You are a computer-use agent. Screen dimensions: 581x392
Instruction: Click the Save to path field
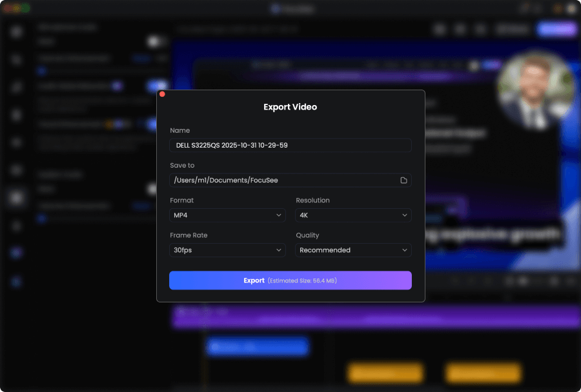pos(283,181)
